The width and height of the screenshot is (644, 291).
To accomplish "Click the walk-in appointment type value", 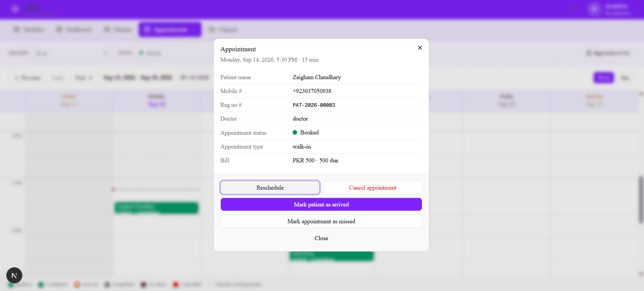I will (x=302, y=147).
